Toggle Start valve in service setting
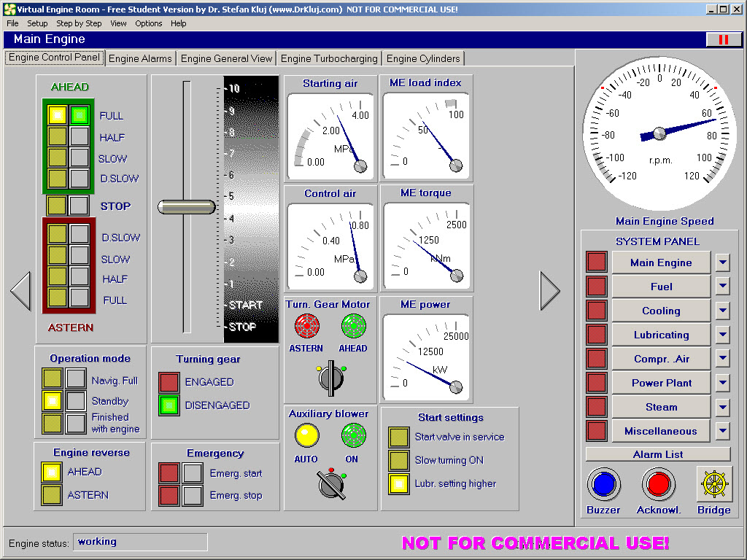This screenshot has width=747, height=560. coord(398,437)
